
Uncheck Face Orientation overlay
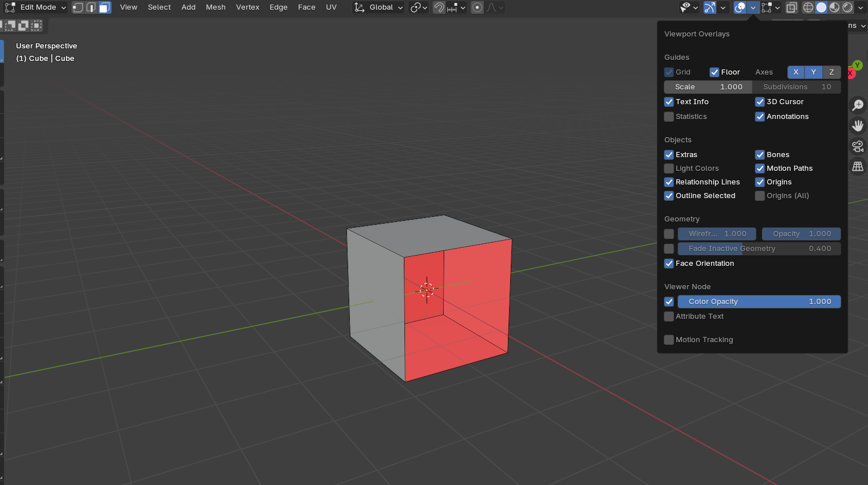[x=669, y=264]
